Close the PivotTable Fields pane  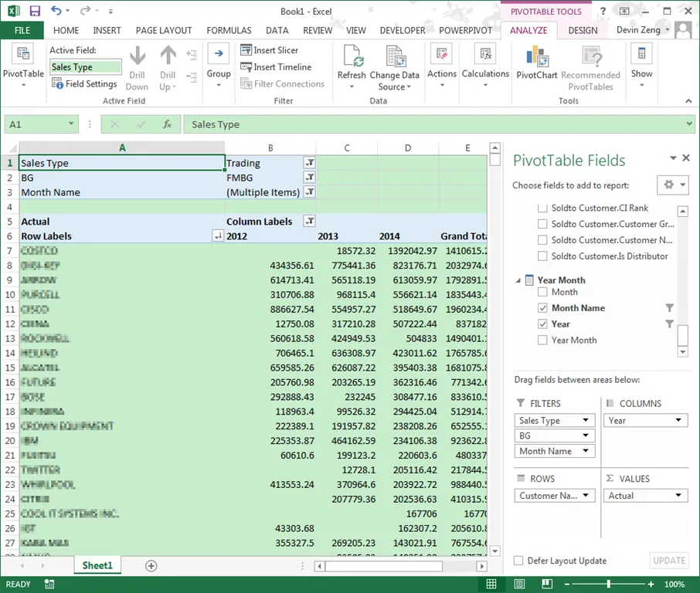tap(686, 158)
